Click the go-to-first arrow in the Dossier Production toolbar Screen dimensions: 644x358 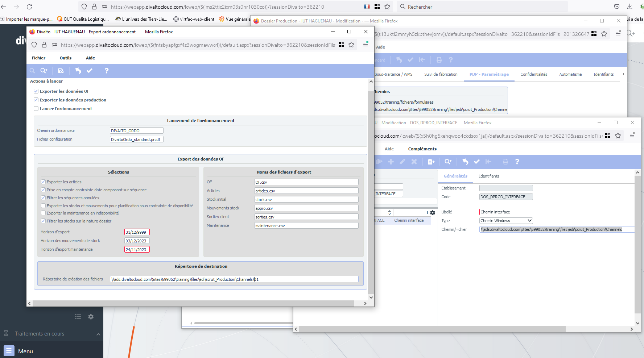422,60
